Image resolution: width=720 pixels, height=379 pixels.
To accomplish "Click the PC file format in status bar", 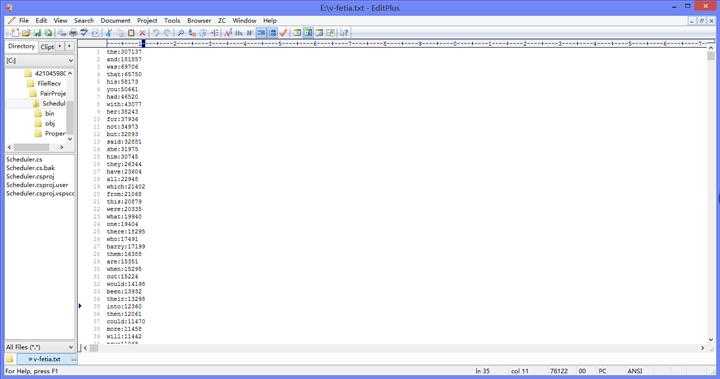I will 602,371.
